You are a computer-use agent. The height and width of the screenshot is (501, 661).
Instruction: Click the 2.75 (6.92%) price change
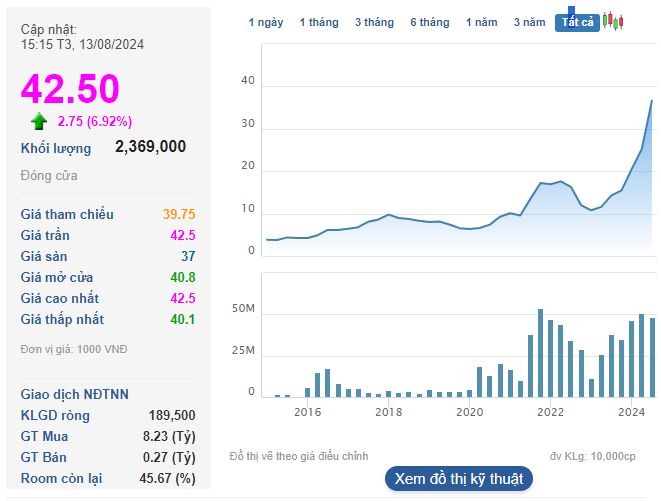95,122
